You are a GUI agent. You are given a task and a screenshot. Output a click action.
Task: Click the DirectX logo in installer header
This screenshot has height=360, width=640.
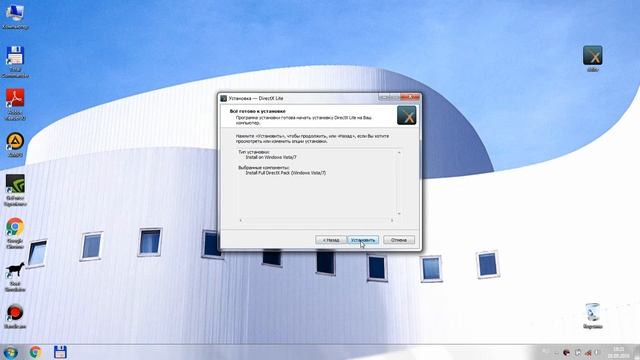coord(407,116)
